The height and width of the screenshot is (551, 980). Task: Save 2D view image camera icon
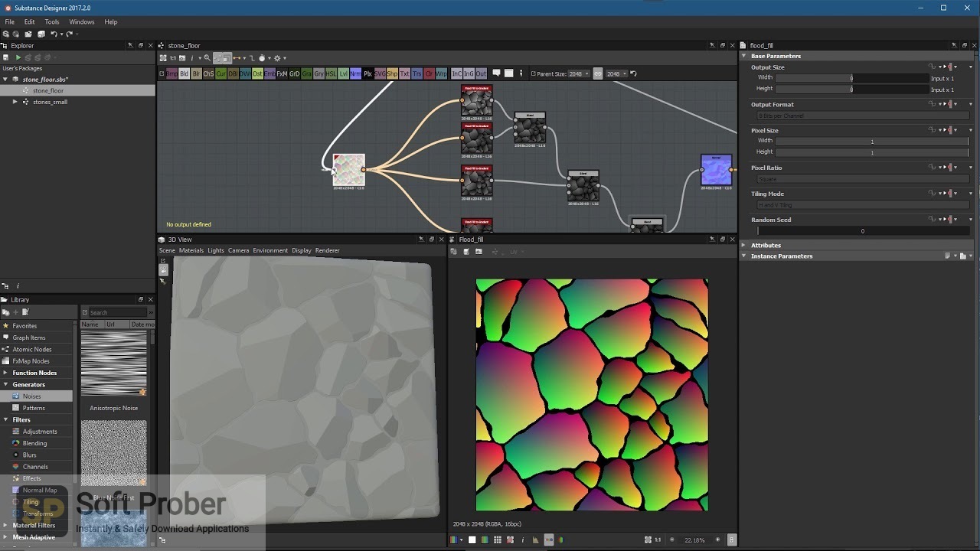click(479, 252)
